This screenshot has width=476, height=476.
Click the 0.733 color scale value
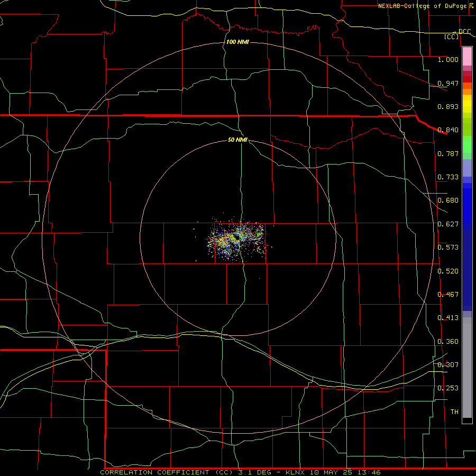[x=448, y=177]
